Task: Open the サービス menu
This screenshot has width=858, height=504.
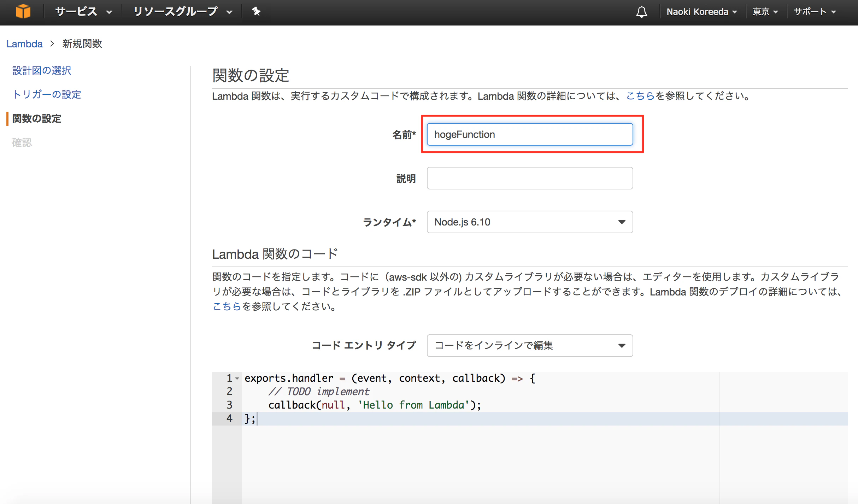Action: pos(84,12)
